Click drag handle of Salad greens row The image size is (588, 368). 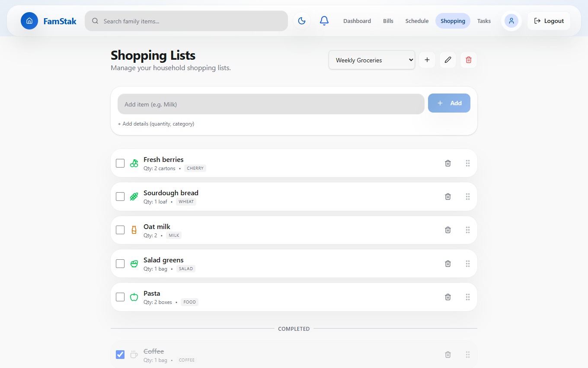click(x=468, y=263)
